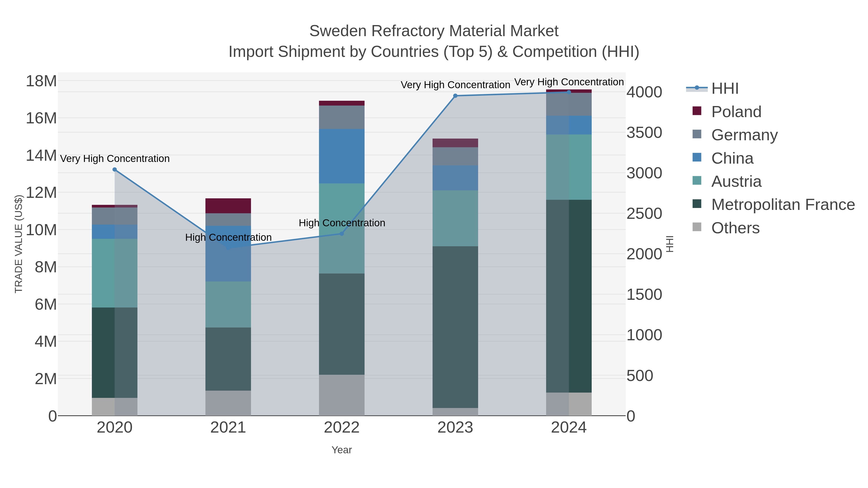Click the Austria color swatch in legend

click(x=697, y=180)
